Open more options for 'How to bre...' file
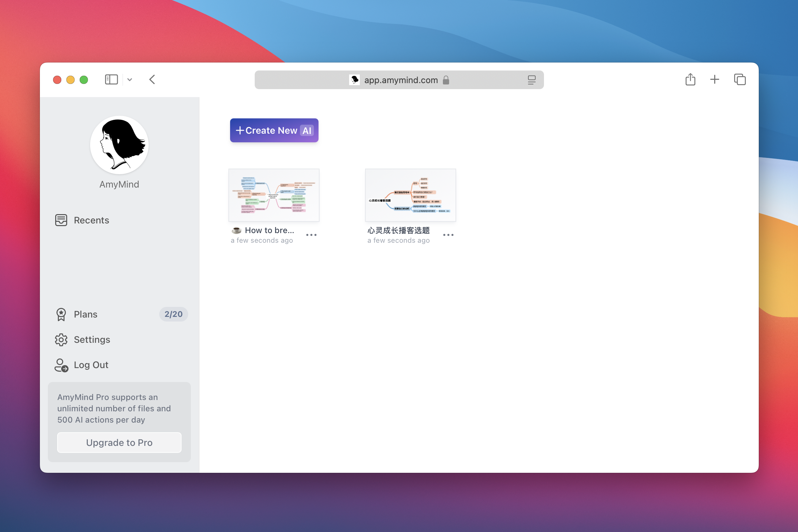Viewport: 798px width, 532px height. tap(311, 235)
